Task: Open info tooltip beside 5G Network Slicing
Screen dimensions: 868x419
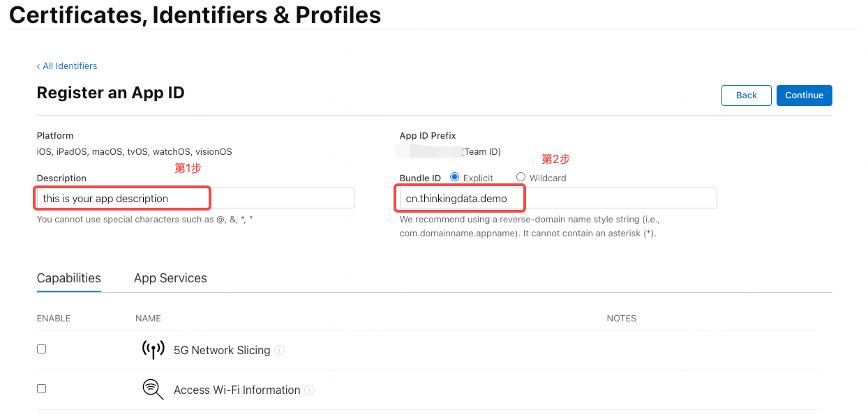Action: (x=280, y=351)
